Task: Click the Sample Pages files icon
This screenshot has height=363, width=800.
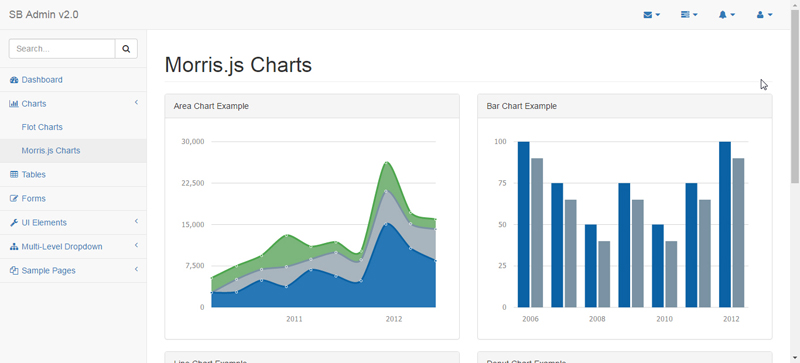Action: click(14, 271)
